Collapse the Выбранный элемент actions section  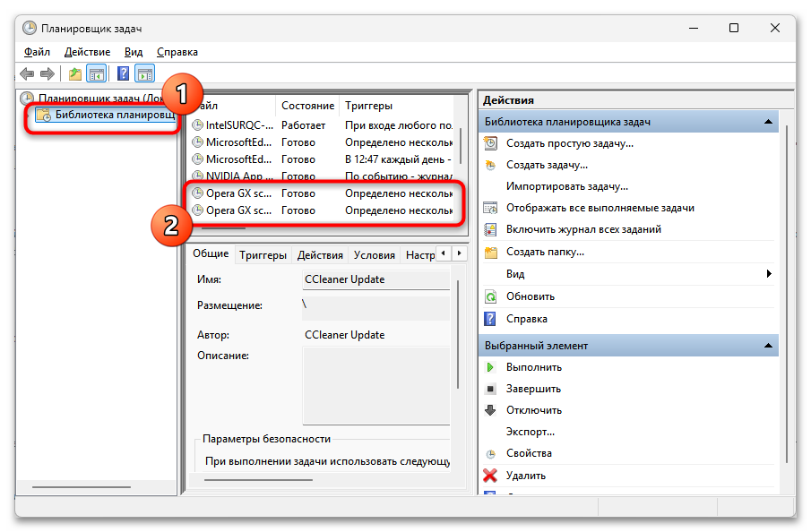[x=769, y=346]
